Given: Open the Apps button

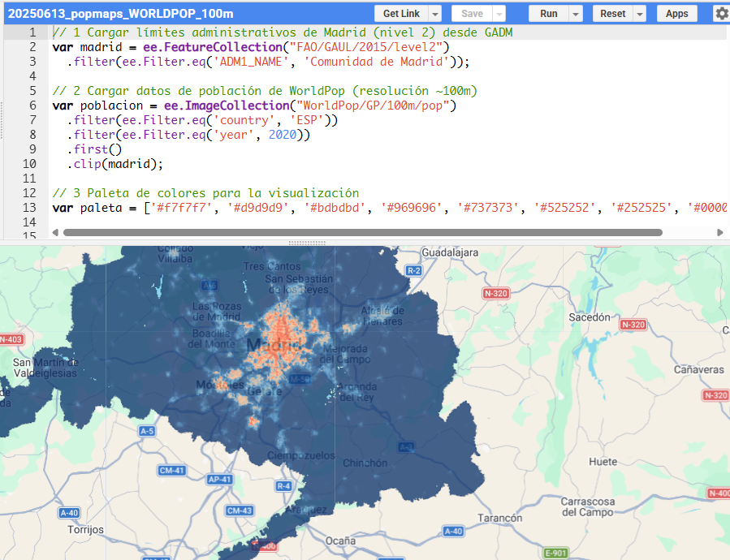Looking at the screenshot, I should (676, 14).
